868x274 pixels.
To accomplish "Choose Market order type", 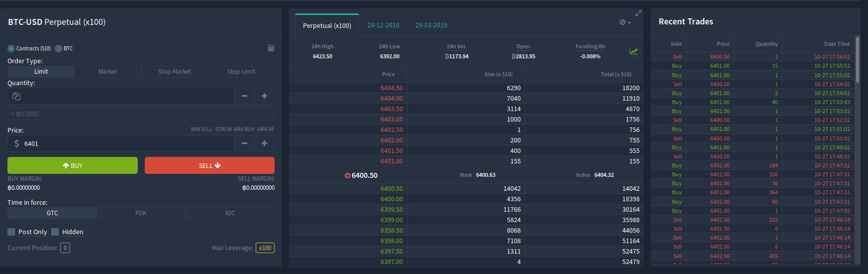I will click(x=107, y=72).
